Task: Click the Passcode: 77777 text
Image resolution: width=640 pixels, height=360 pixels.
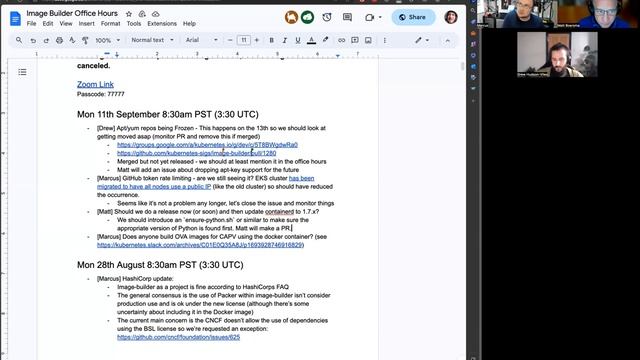Action: (x=101, y=94)
